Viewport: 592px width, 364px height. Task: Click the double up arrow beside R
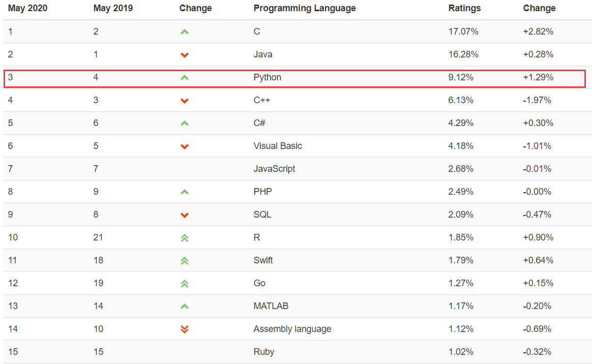(185, 237)
